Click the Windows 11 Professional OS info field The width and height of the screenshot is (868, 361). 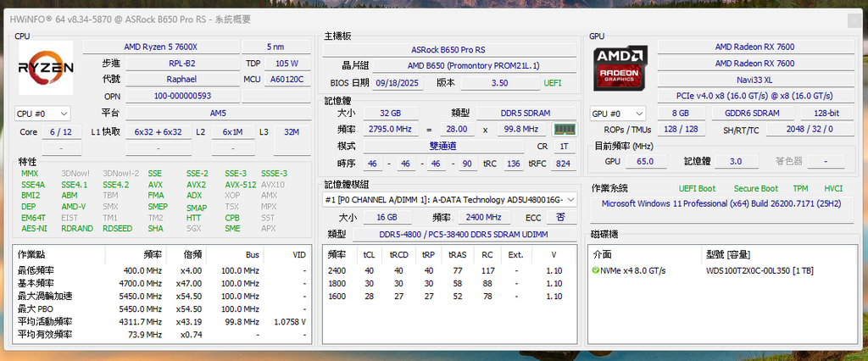723,204
